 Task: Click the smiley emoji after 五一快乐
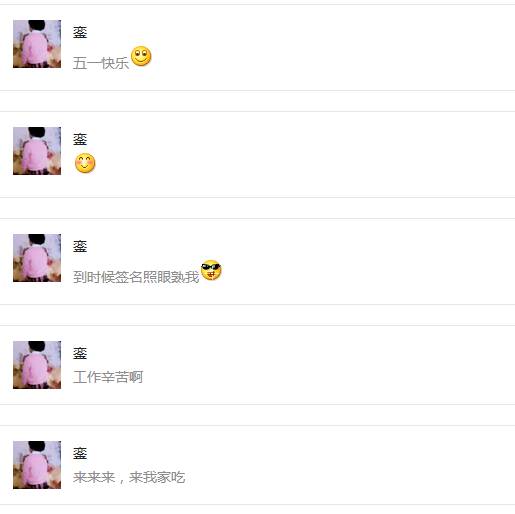click(141, 56)
